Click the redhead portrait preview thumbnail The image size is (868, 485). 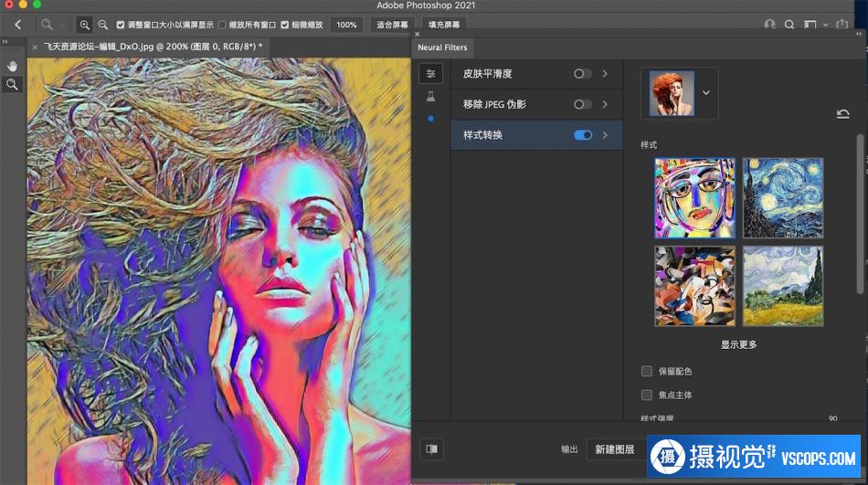pyautogui.click(x=672, y=93)
